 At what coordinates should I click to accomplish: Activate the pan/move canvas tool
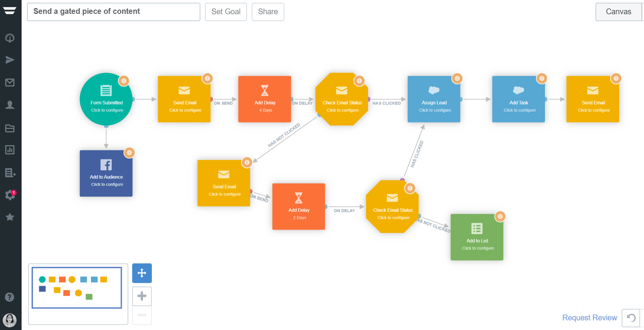142,273
